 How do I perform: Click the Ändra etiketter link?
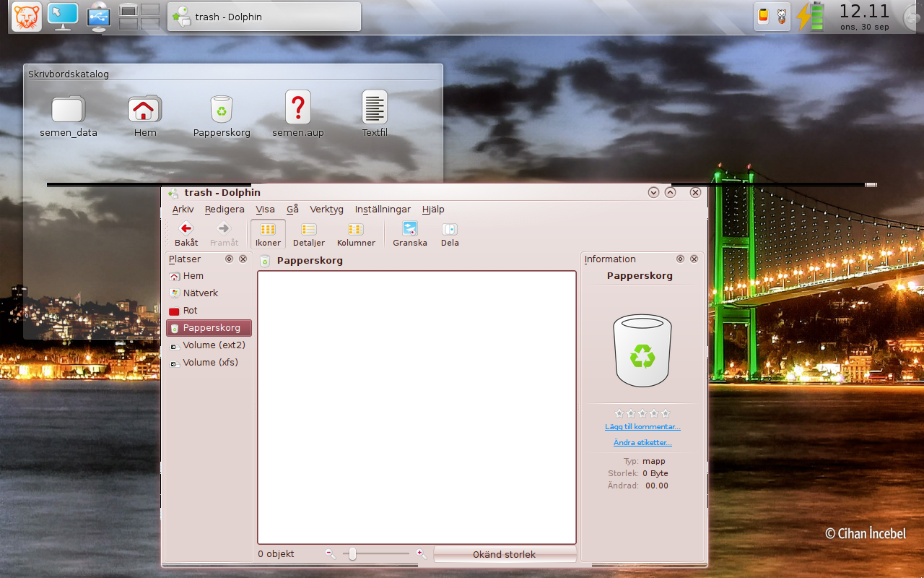tap(642, 443)
